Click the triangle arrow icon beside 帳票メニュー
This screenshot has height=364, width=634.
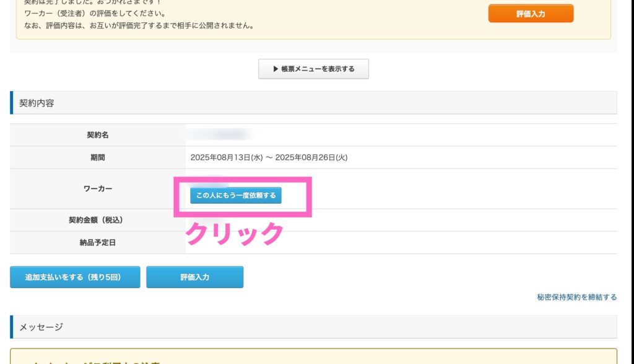tap(276, 69)
